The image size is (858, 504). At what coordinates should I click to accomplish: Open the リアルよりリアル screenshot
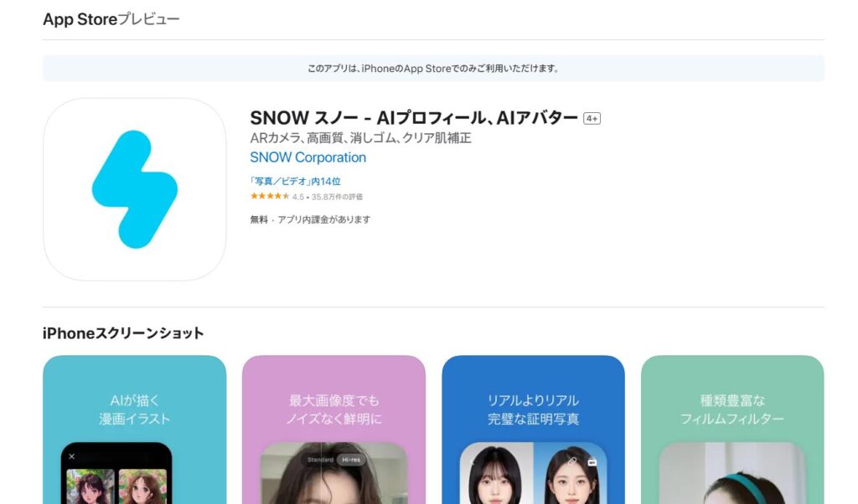[x=534, y=429]
